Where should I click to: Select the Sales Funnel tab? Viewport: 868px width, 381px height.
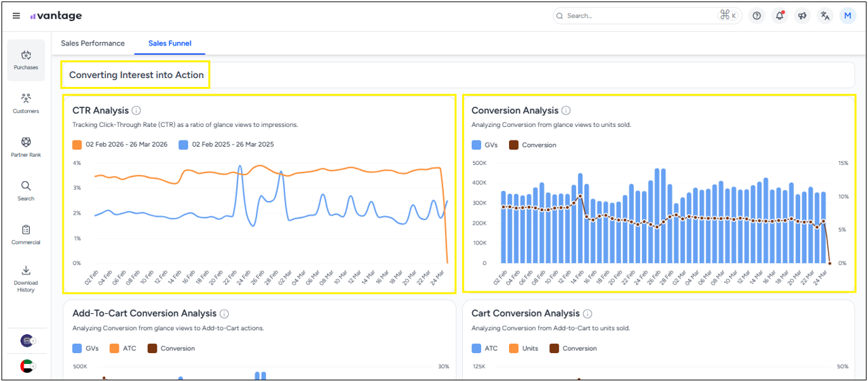170,43
